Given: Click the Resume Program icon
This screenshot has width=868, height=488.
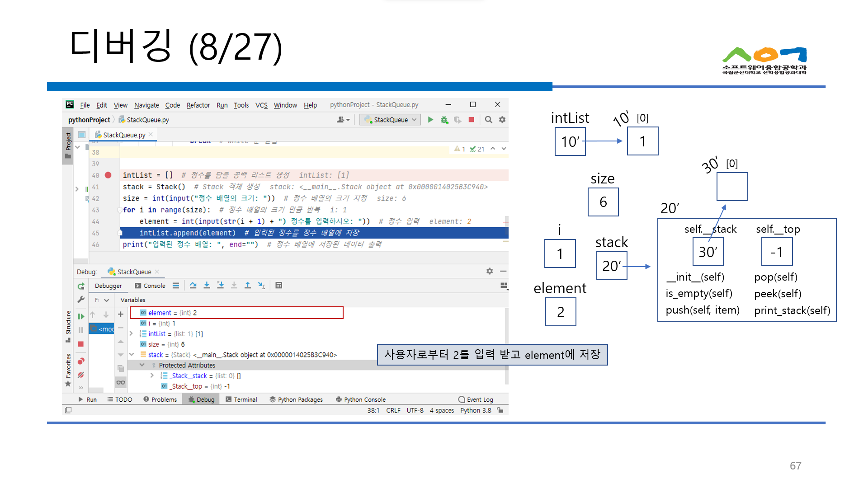Looking at the screenshot, I should tap(81, 316).
